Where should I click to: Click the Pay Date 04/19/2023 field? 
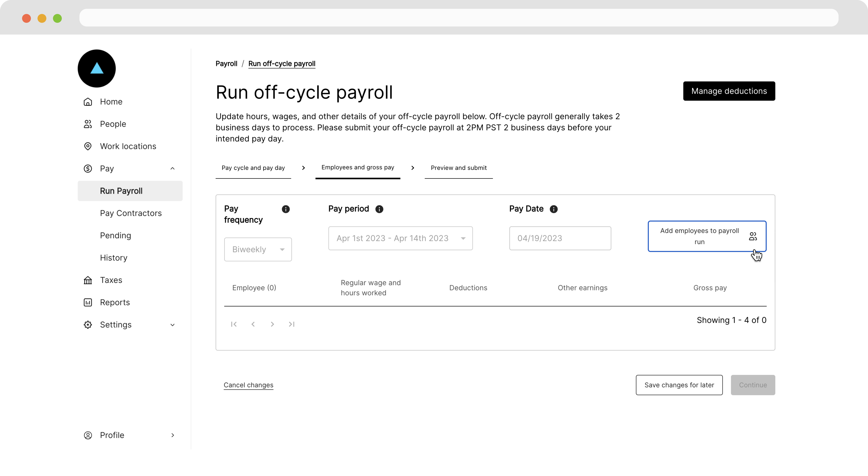point(560,238)
